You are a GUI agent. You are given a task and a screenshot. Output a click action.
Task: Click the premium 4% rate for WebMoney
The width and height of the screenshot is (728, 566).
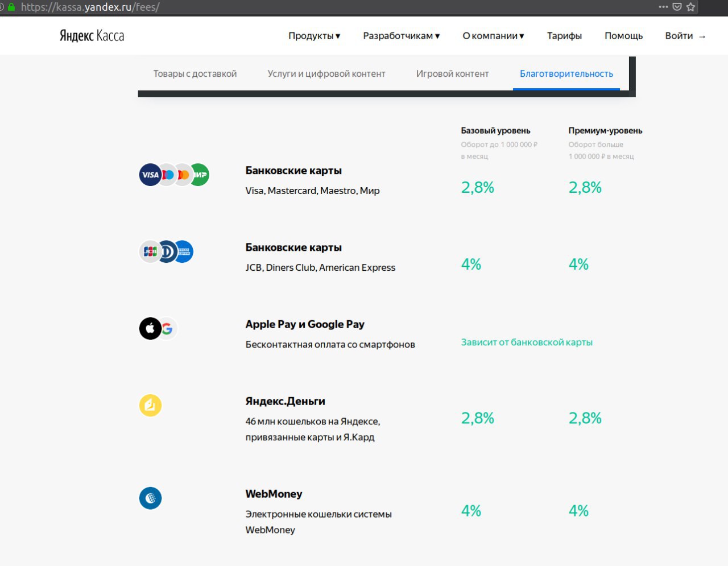click(578, 511)
